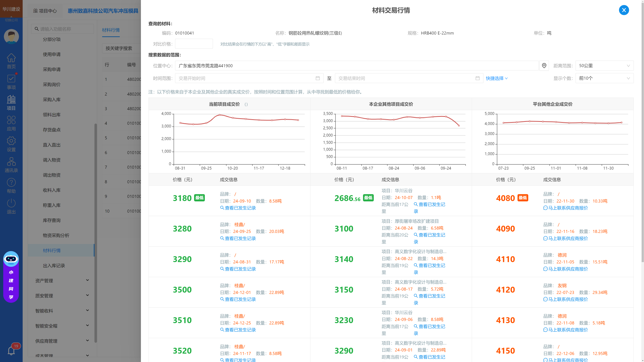Click 切换公司 under company logo
The image size is (644, 362).
pos(11,20)
